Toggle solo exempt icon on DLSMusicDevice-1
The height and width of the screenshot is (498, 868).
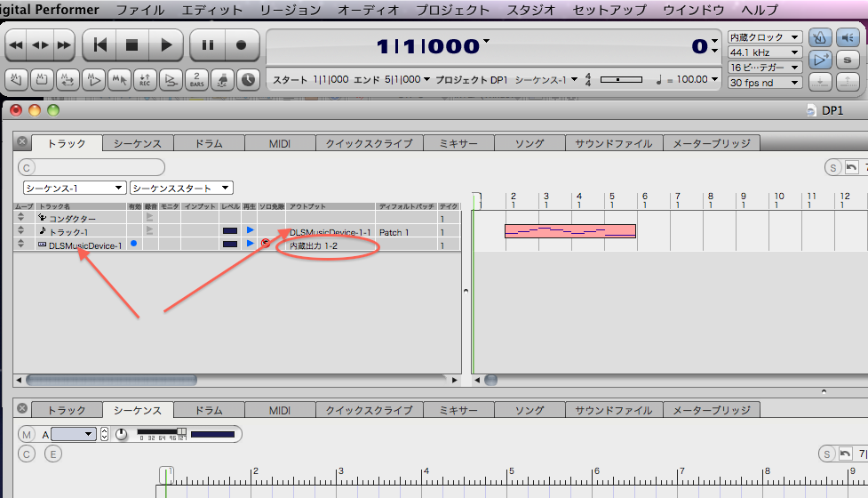tap(265, 243)
